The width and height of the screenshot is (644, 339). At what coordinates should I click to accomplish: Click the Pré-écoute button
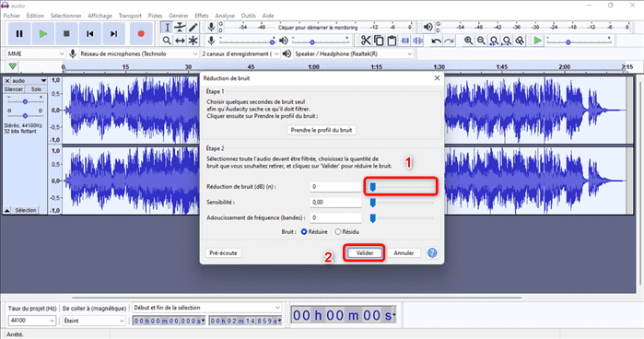[x=223, y=252]
